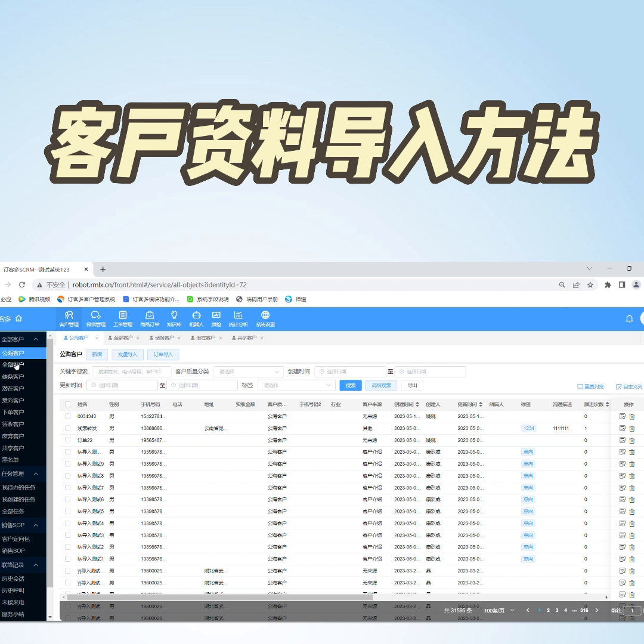Close the 公海客户 page tab
Viewport: 644px width, 644px height.
click(97, 338)
